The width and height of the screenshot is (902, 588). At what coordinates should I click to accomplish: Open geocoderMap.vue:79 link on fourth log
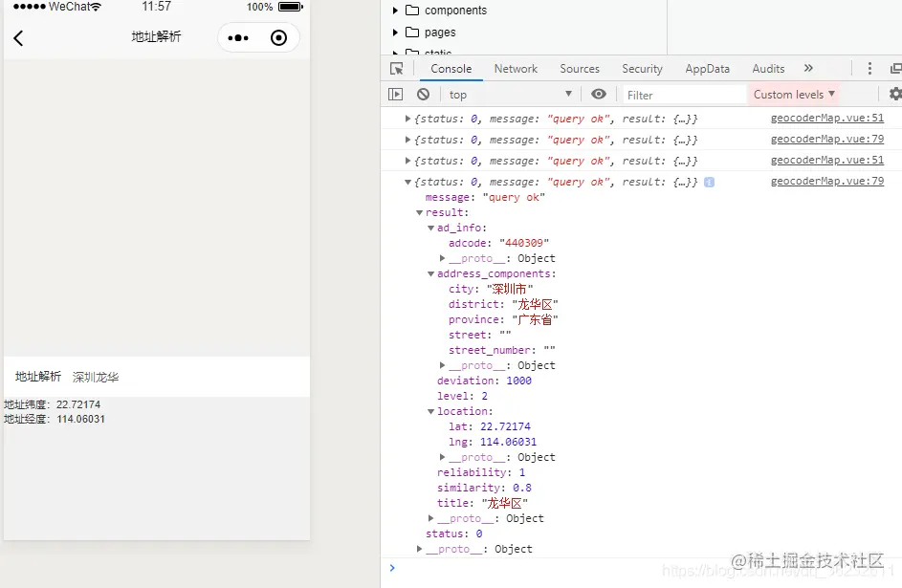pyautogui.click(x=826, y=181)
